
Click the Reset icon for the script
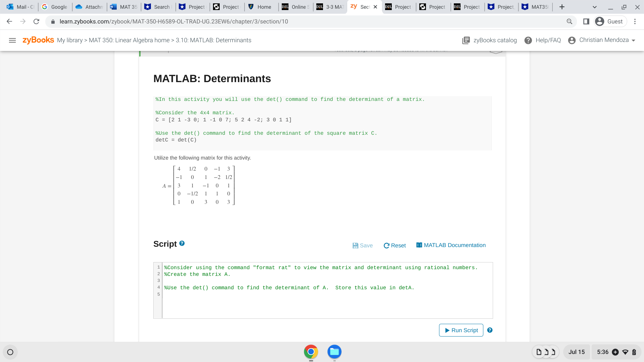[386, 245]
